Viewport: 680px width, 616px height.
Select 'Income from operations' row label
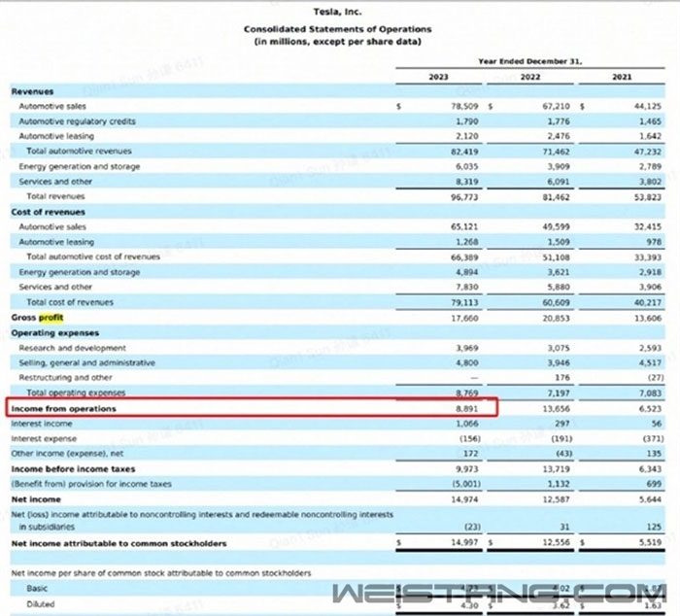64,409
